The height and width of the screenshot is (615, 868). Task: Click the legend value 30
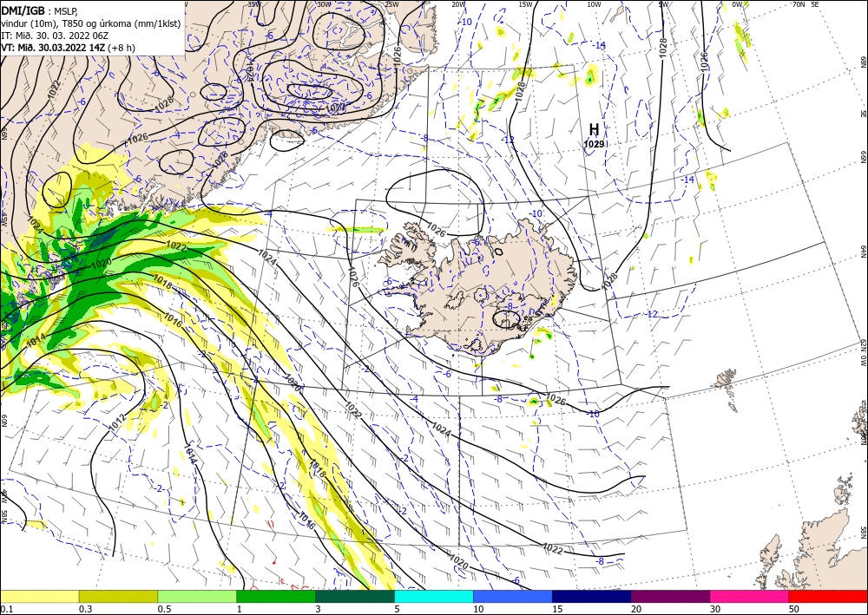pyautogui.click(x=715, y=609)
